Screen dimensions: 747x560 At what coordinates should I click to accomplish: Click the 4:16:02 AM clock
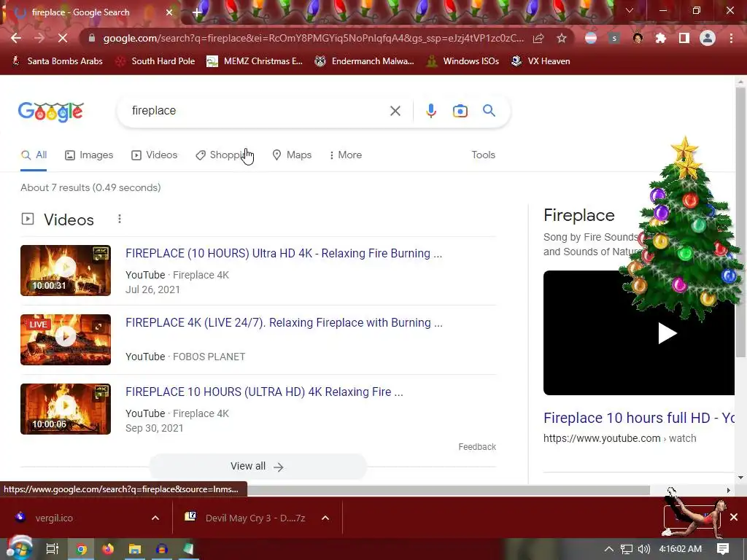pyautogui.click(x=681, y=549)
